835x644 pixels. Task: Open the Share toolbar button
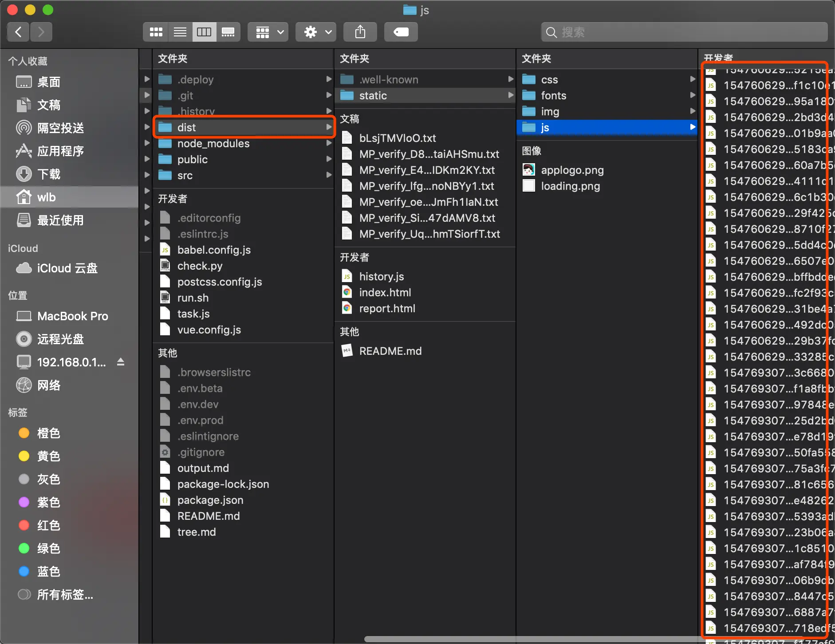(x=360, y=32)
